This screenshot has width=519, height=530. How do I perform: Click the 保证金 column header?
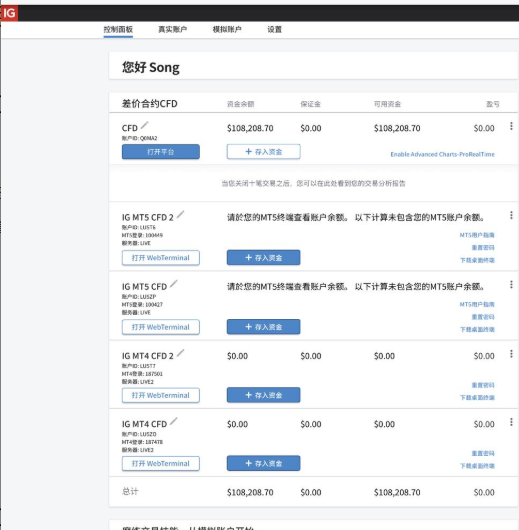point(310,104)
